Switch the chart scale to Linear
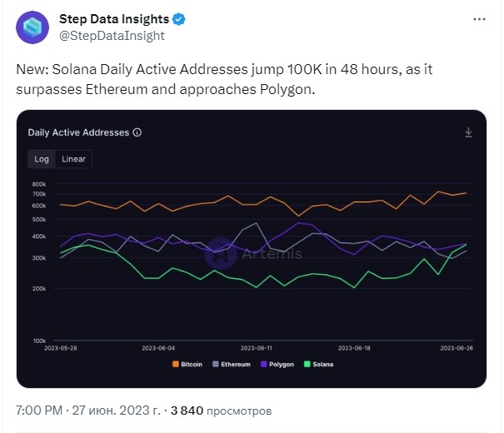 click(73, 159)
